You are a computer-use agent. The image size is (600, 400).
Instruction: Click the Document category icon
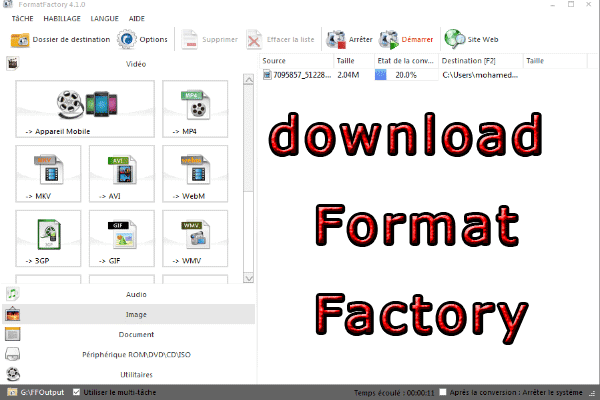[13, 334]
